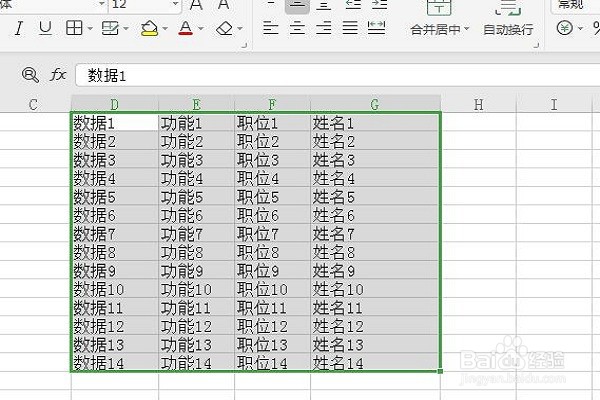
Task: Click the wrap text icon above 自动换行
Action: 508,8
